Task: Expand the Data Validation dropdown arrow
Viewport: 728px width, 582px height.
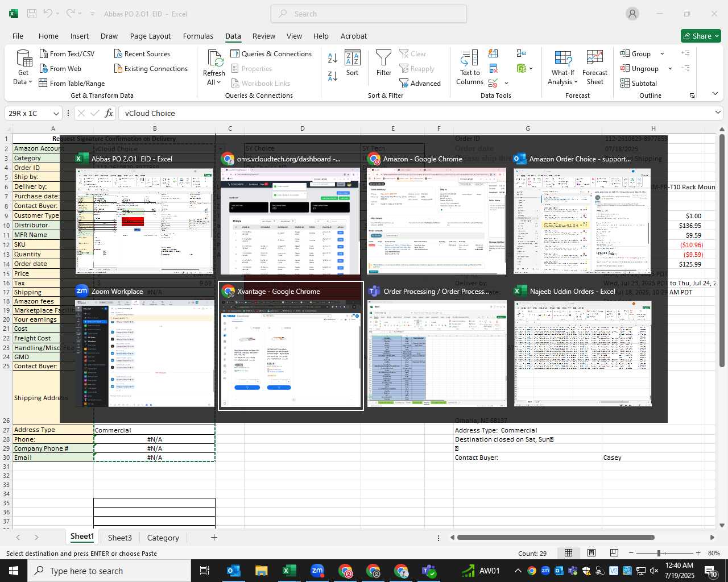Action: (x=506, y=84)
